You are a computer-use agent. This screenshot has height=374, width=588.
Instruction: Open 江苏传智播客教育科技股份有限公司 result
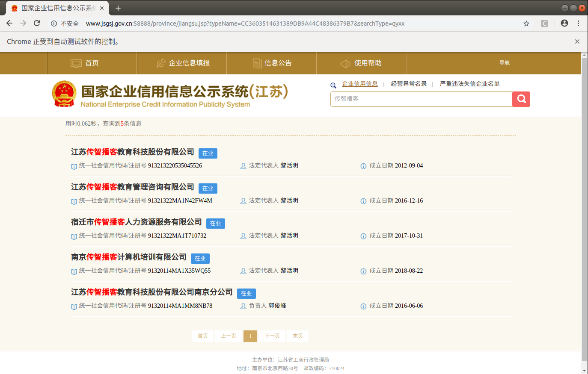tap(133, 152)
